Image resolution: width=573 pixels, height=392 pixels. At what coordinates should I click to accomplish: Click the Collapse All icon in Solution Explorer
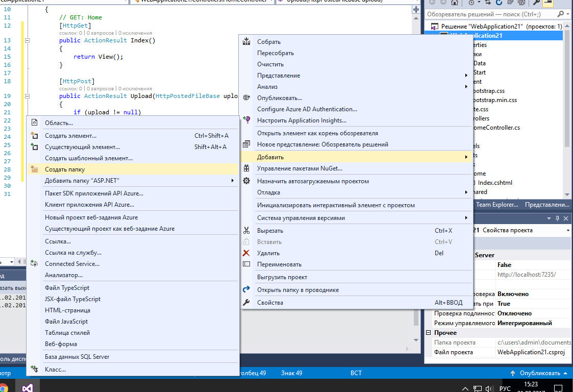point(510,2)
